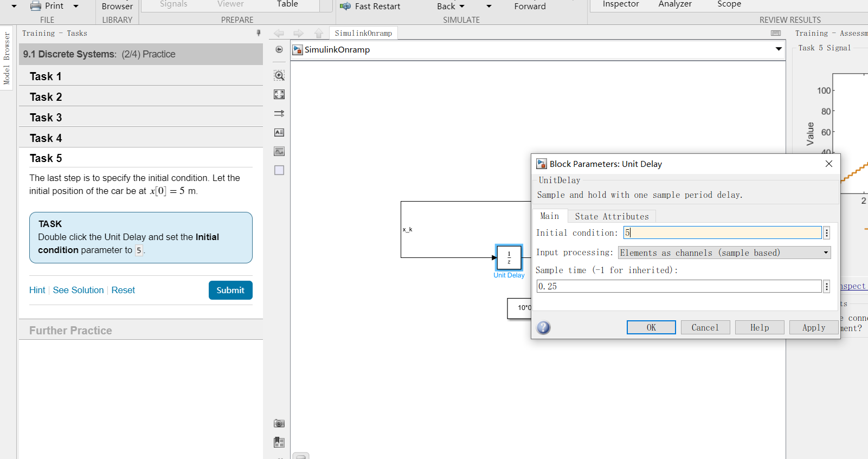Click the Block Parameters help question icon
Viewport: 868px width, 459px height.
tap(543, 327)
